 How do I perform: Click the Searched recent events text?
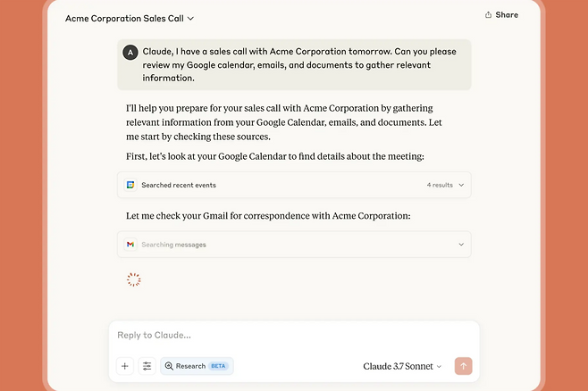click(x=179, y=185)
